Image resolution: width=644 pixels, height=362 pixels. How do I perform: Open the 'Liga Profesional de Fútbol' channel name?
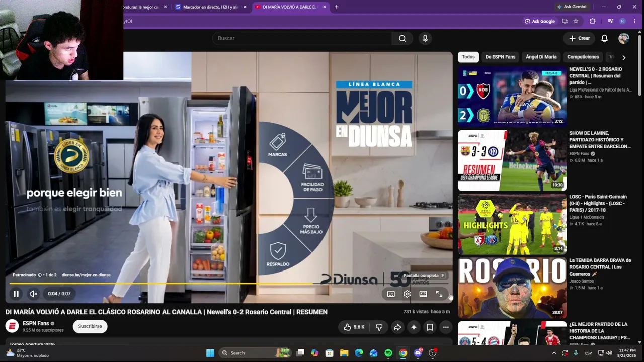coord(600,90)
